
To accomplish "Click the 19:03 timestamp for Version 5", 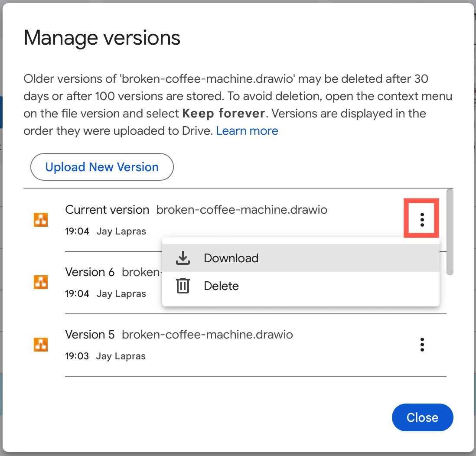I will click(x=77, y=356).
